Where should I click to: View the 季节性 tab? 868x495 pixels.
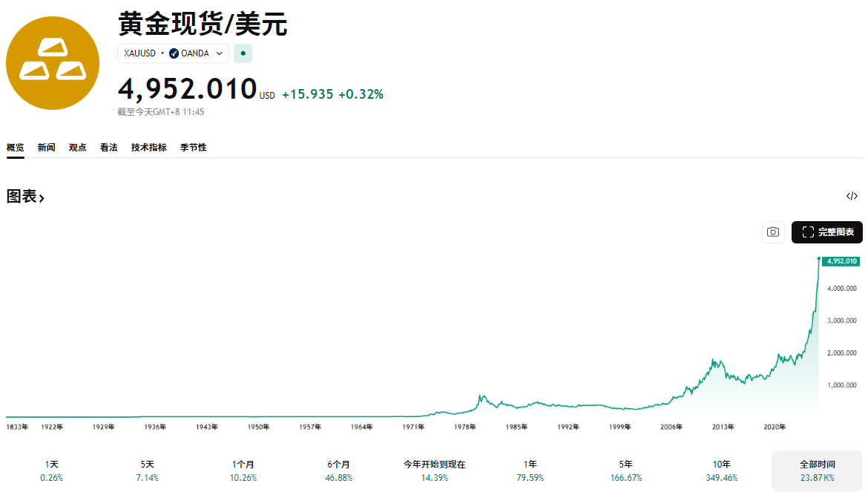click(x=193, y=147)
